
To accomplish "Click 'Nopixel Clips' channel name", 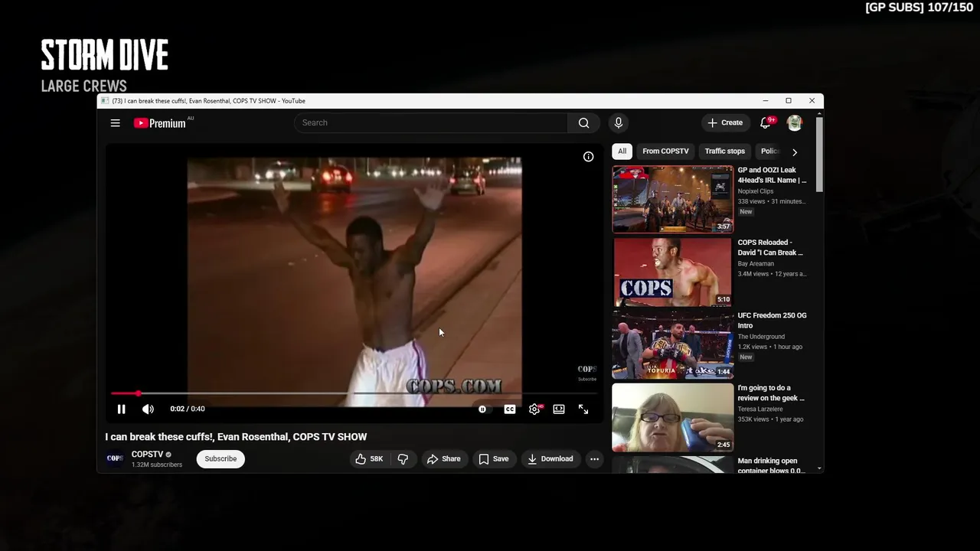I will tap(756, 191).
